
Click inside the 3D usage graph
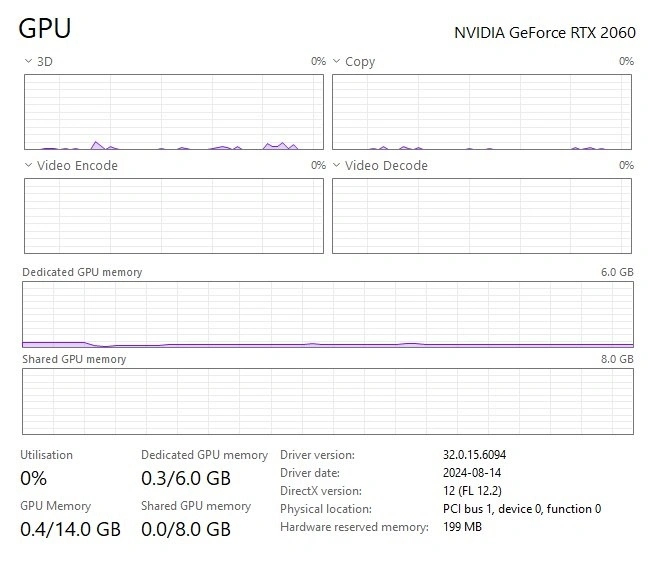pos(173,111)
